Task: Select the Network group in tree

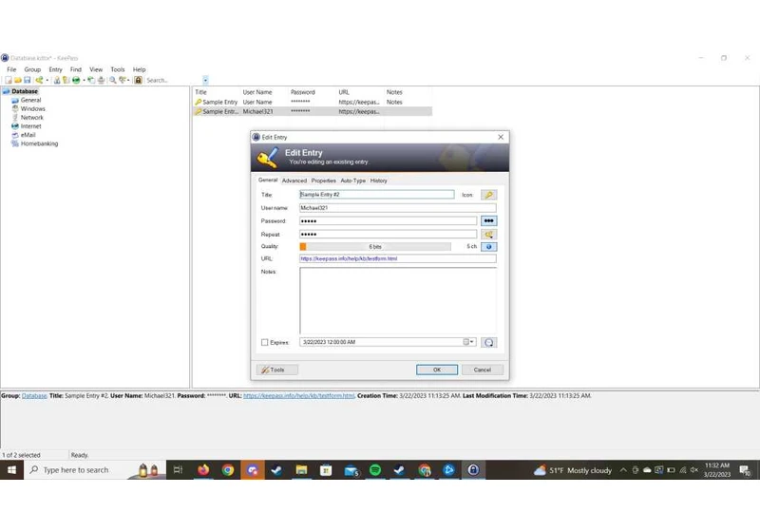Action: [x=32, y=117]
